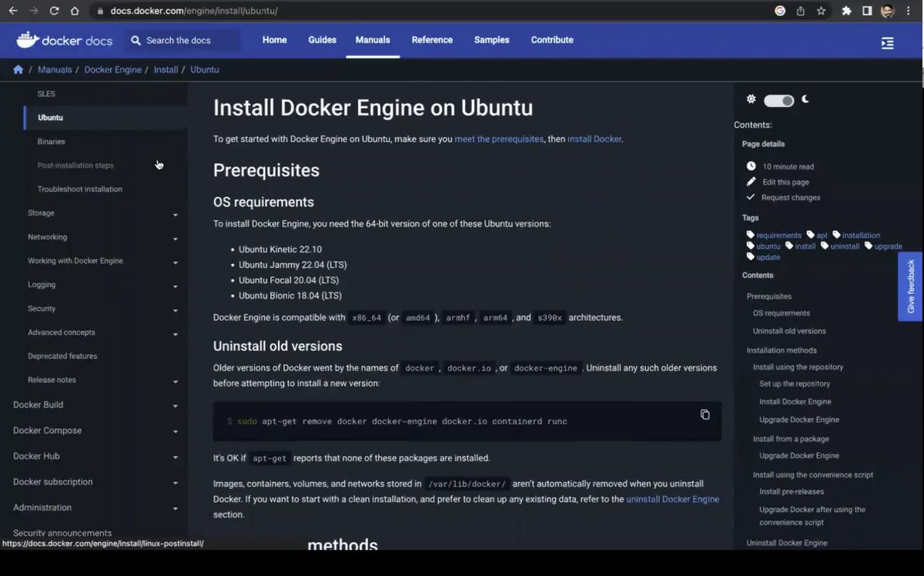Expand the Networking section in the sidebar
This screenshot has width=924, height=576.
point(176,237)
